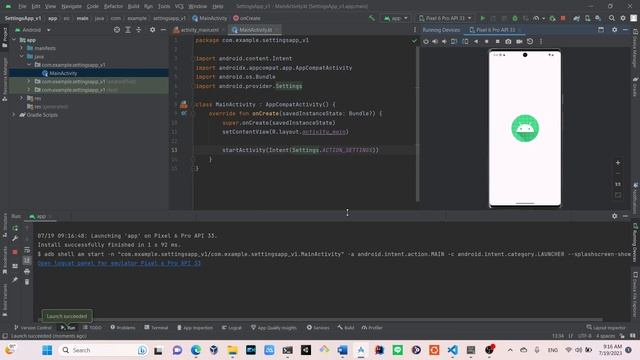
Task: Open the Build menu
Action: point(133,6)
